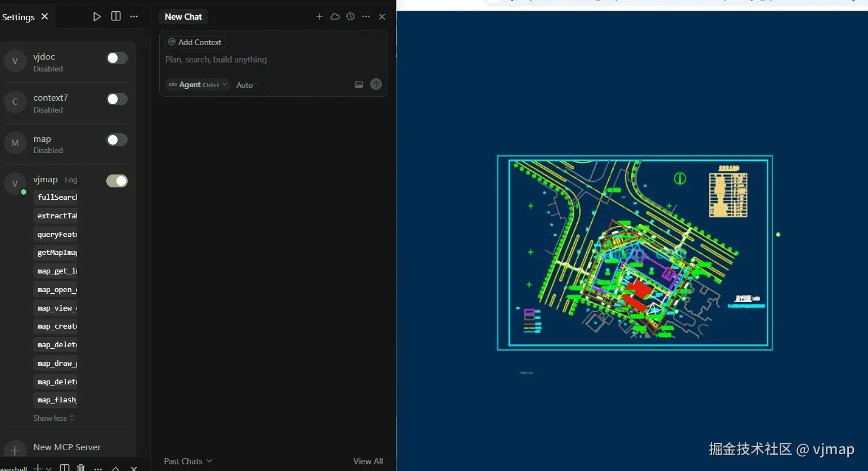Click the Add Context button
The image size is (868, 471).
pos(195,42)
